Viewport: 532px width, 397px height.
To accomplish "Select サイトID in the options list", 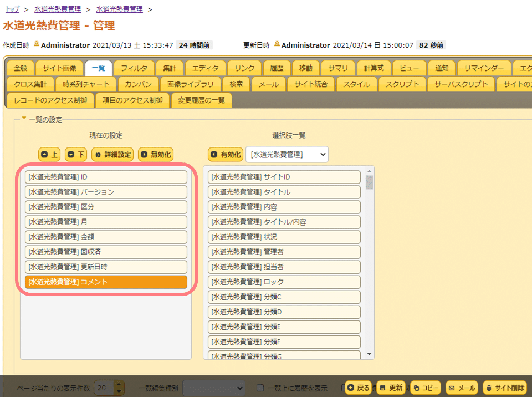I will [x=284, y=177].
